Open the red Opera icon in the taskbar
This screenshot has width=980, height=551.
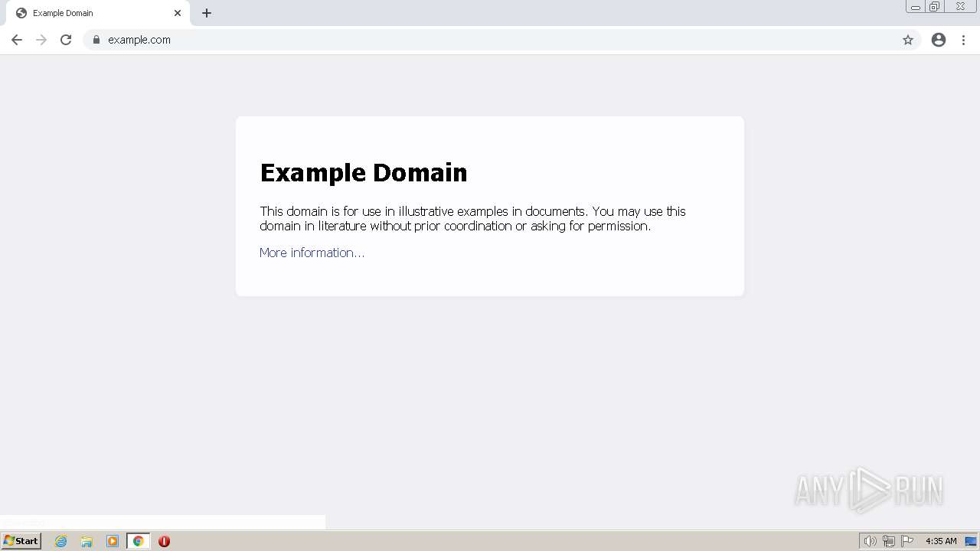pos(164,541)
